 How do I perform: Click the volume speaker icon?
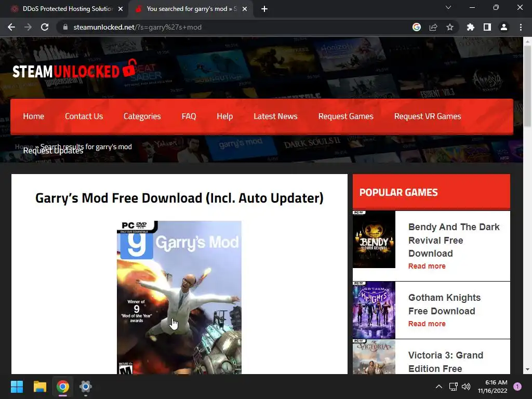466,387
